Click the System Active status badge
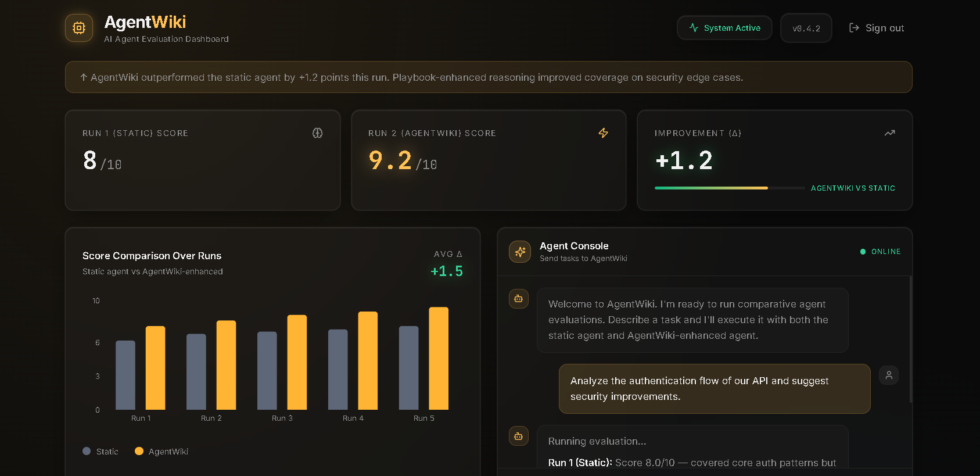Image resolution: width=980 pixels, height=476 pixels. 724,28
